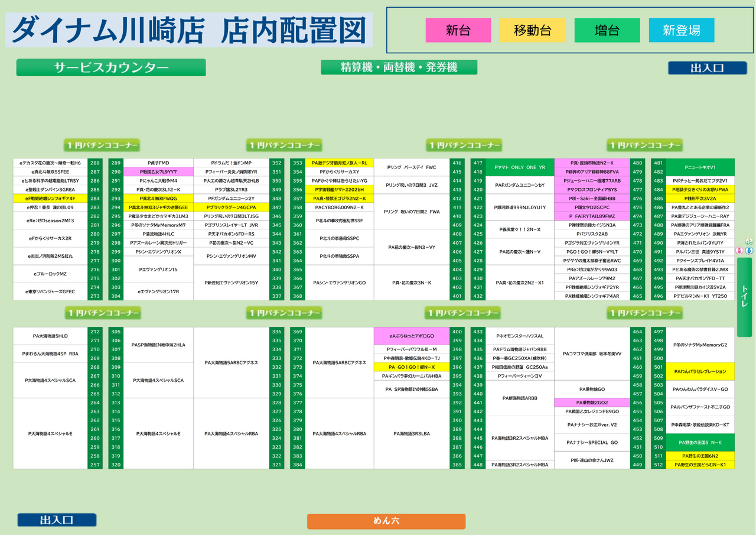
Task: Select the pink 新台 legend swatch
Action: click(458, 30)
